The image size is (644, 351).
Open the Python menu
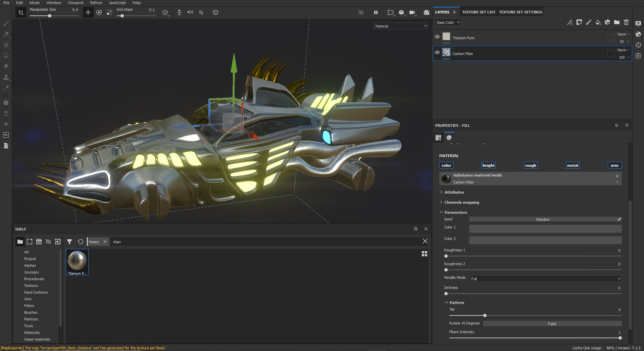(x=96, y=3)
